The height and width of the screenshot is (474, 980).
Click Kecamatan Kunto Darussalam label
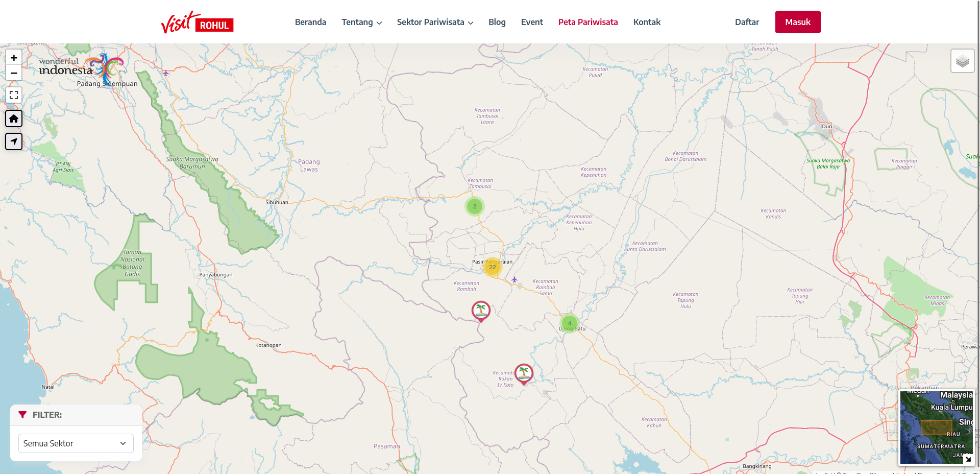(x=645, y=246)
